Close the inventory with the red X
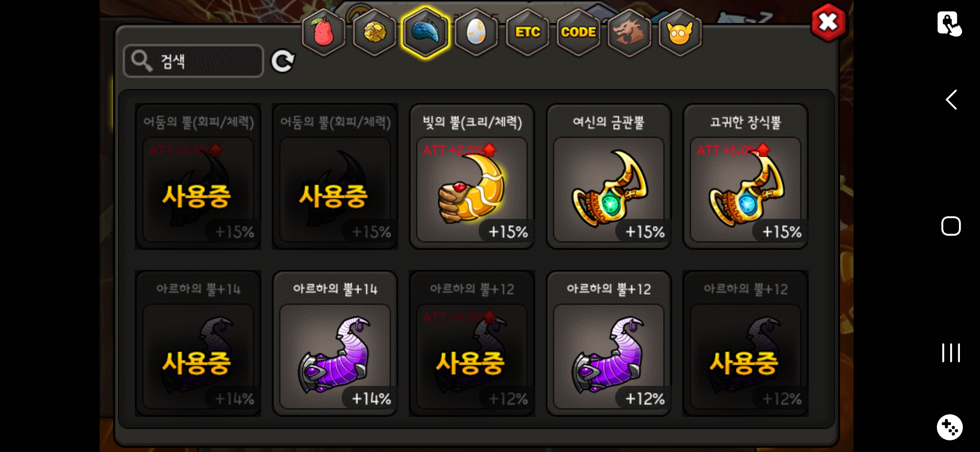980x452 pixels. tap(828, 22)
